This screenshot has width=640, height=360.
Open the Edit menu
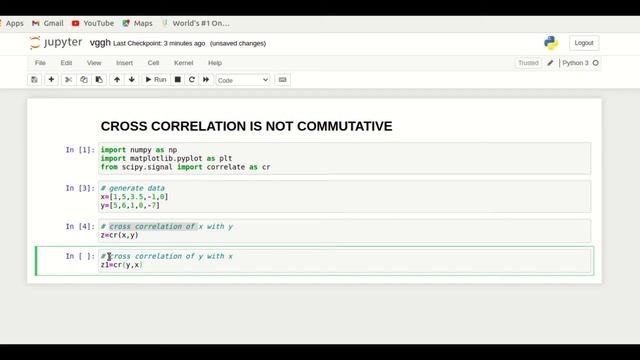coord(66,63)
